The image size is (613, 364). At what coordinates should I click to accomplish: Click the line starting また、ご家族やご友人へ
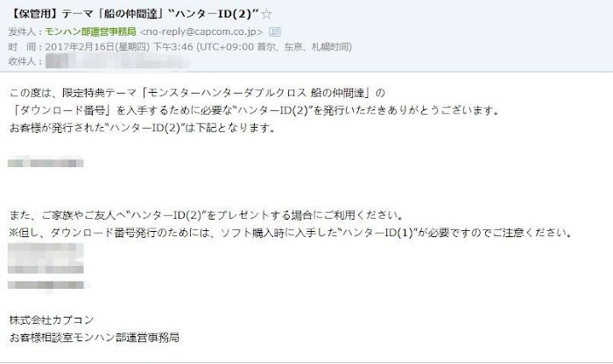206,215
